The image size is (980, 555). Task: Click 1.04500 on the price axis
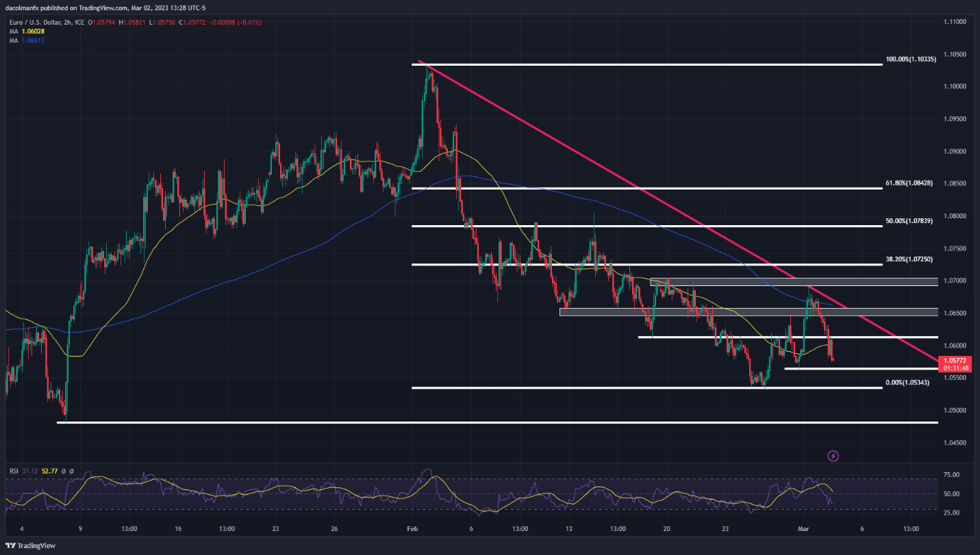[x=955, y=443]
